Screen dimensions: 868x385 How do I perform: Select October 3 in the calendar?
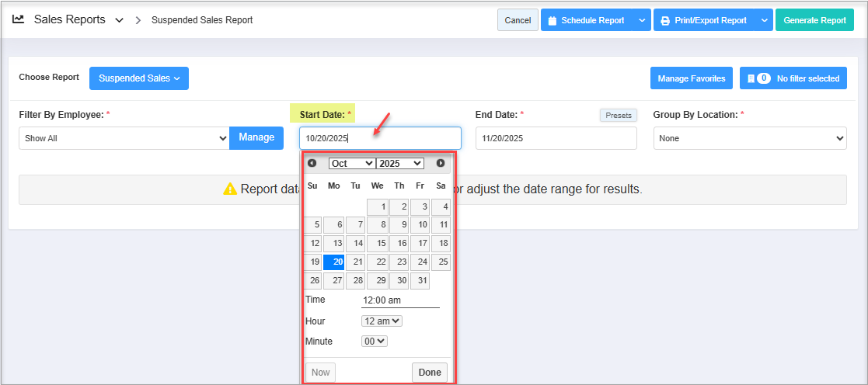[420, 207]
